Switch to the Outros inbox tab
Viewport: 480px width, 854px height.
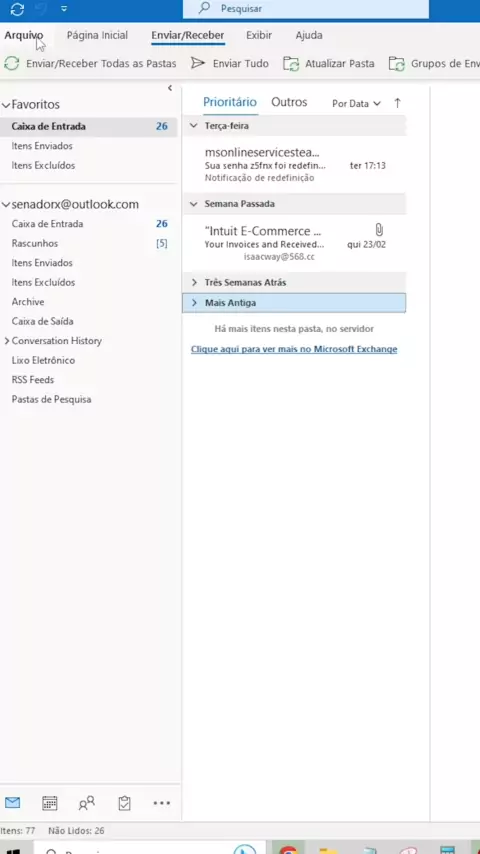289,102
